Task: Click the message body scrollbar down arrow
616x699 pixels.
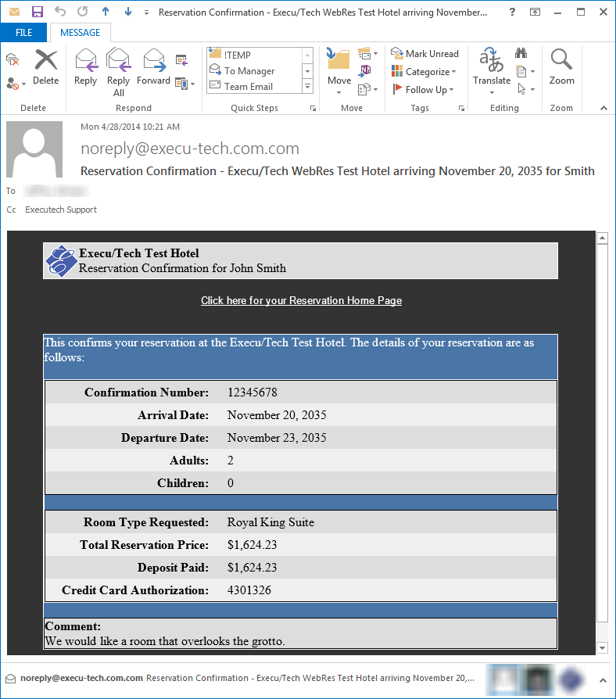Action: pos(602,647)
